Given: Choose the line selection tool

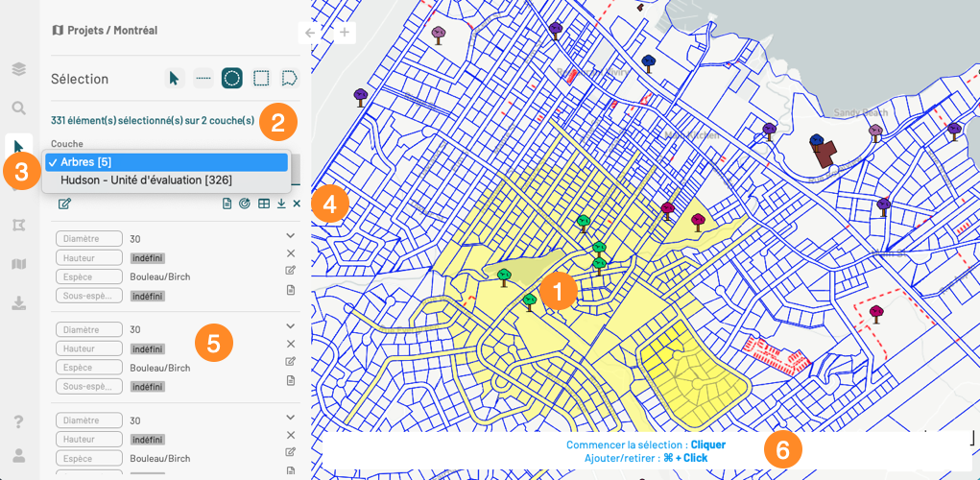Looking at the screenshot, I should pos(203,79).
